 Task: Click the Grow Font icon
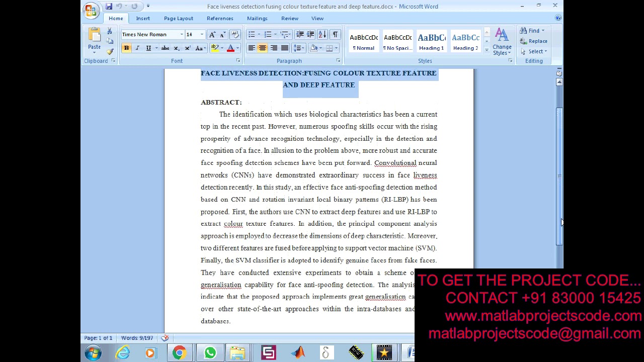212,35
